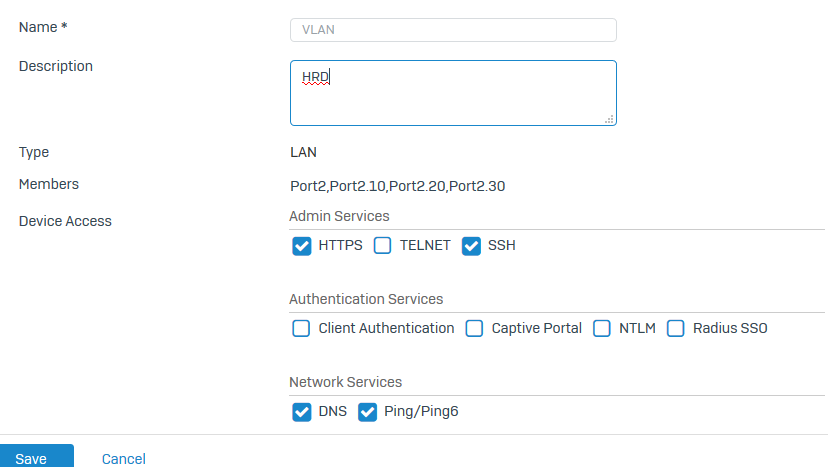The image size is (828, 467).
Task: Click the Authentication Services heading
Action: coord(366,299)
